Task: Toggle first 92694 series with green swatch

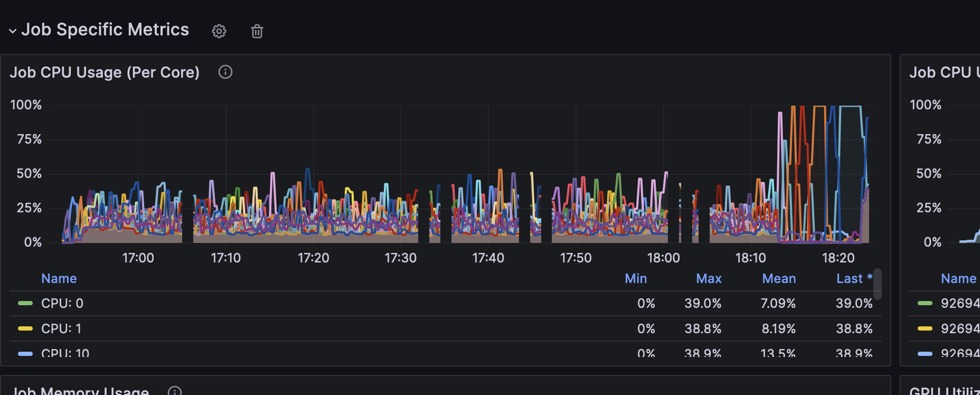Action: [x=960, y=303]
